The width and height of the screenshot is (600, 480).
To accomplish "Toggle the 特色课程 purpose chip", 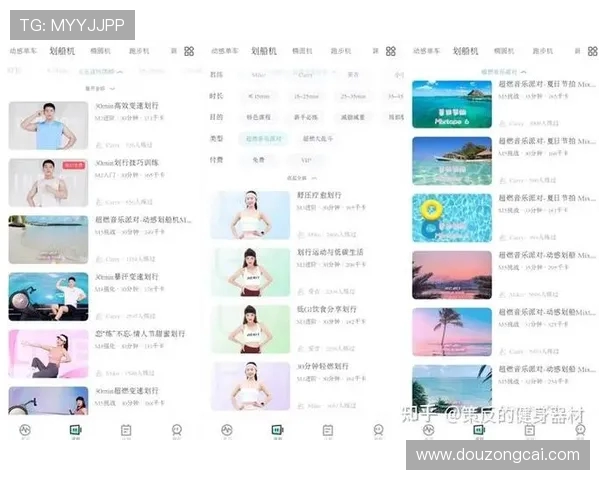I will pyautogui.click(x=259, y=117).
